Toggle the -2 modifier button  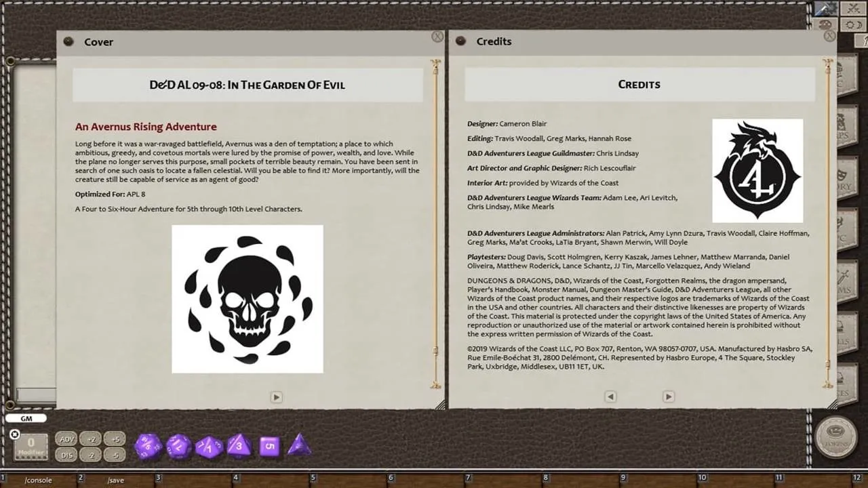[x=90, y=455]
